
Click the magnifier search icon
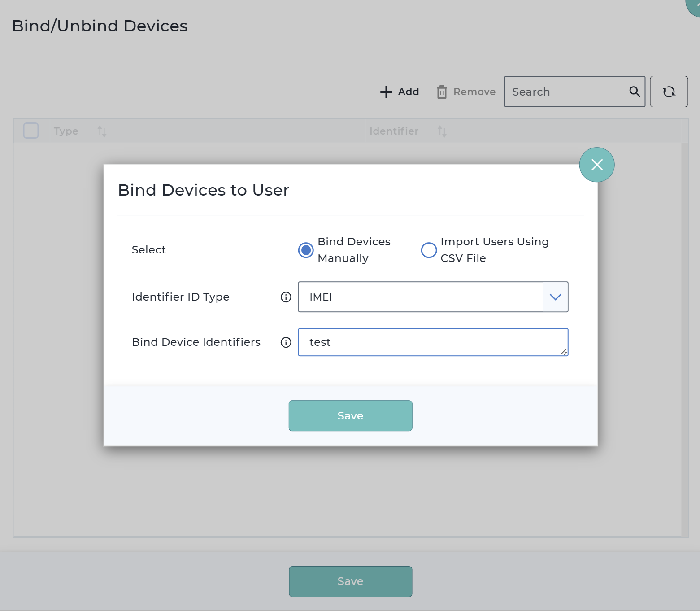pos(634,92)
